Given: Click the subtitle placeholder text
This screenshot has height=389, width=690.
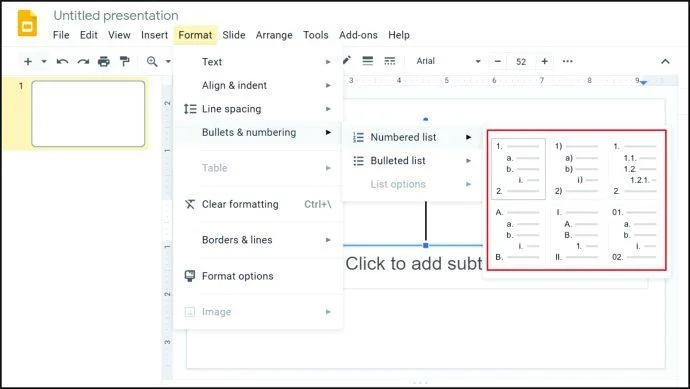Looking at the screenshot, I should click(414, 264).
